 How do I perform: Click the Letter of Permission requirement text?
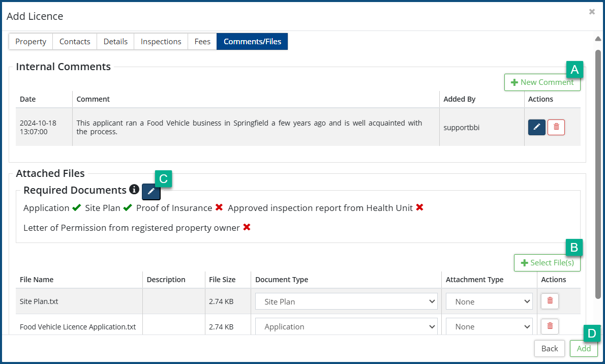[132, 228]
